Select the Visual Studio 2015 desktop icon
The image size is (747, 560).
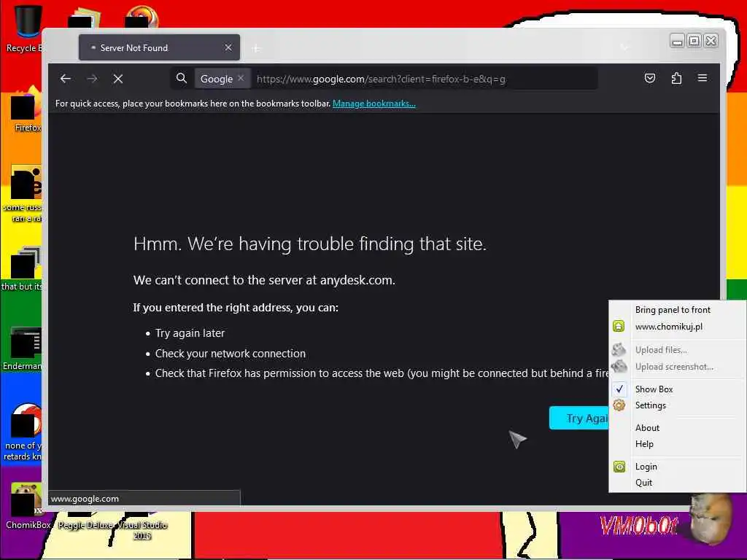[142, 524]
